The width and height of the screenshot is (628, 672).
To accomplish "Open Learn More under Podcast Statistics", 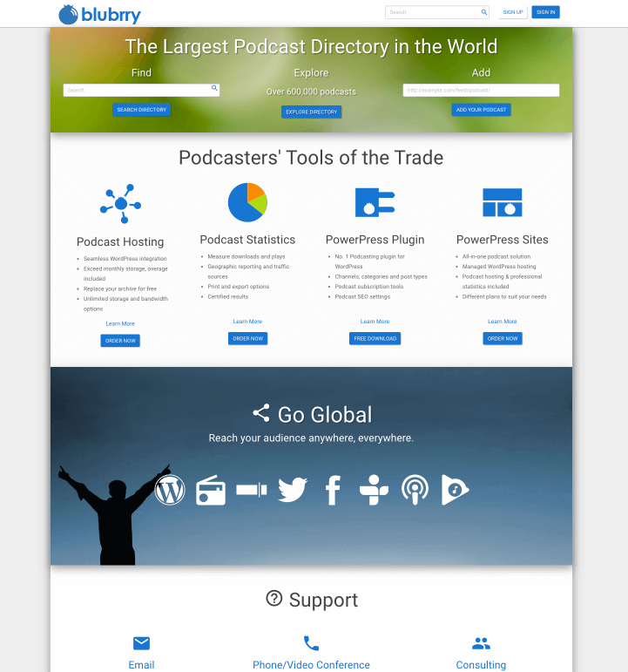I will pyautogui.click(x=247, y=322).
